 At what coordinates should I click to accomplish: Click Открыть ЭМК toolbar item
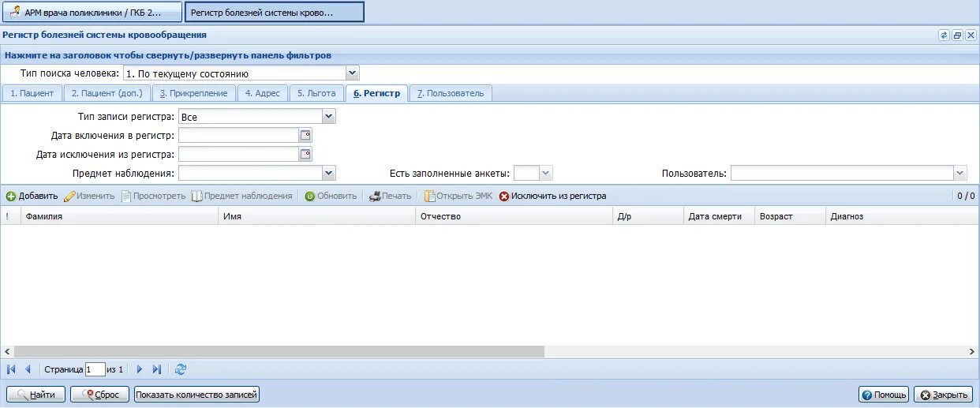click(x=458, y=196)
